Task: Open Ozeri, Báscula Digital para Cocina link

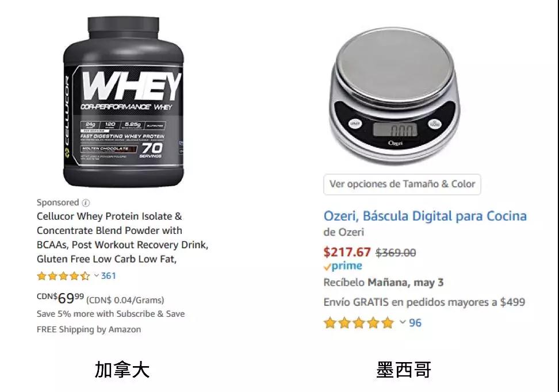Action: tap(425, 216)
